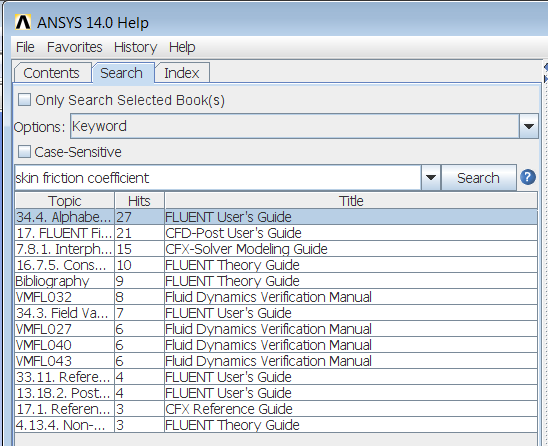Switch to the Contents tab

point(52,73)
